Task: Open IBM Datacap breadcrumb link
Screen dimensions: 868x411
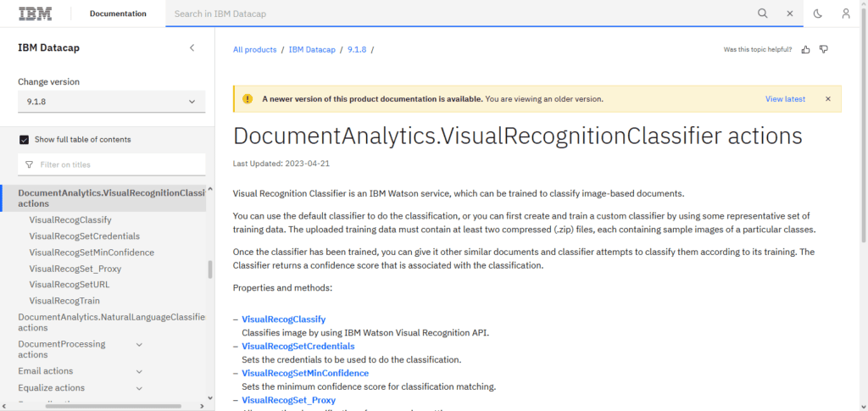Action: point(312,50)
